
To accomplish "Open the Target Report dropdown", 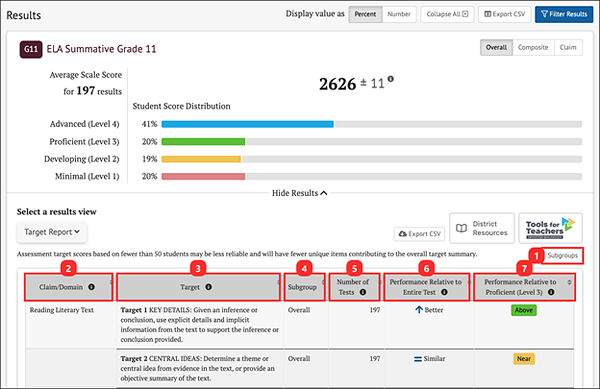I will (x=52, y=232).
